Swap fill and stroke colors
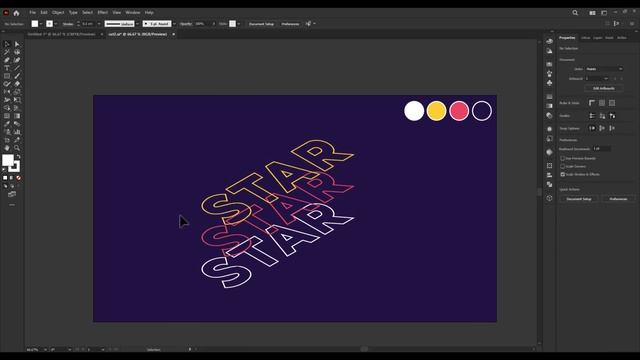Viewport: 640px width, 360px height. coord(18,156)
